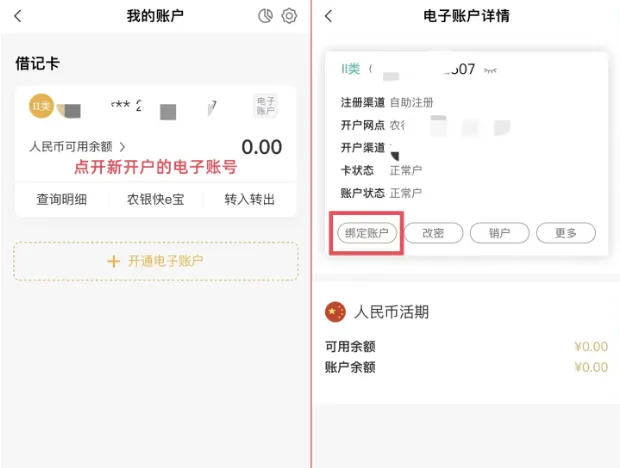Click the 绑定账户 button
This screenshot has height=468, width=620.
(367, 233)
